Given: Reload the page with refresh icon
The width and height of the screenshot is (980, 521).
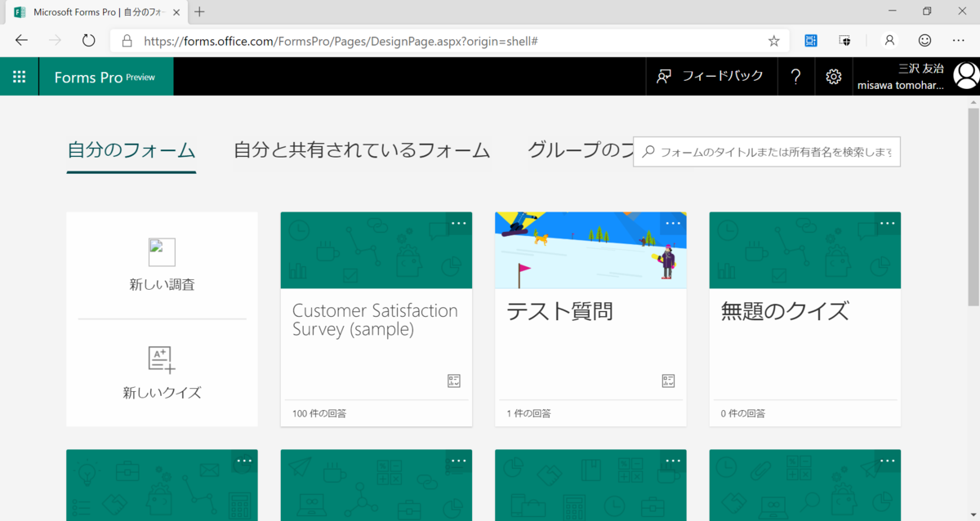Looking at the screenshot, I should 88,40.
